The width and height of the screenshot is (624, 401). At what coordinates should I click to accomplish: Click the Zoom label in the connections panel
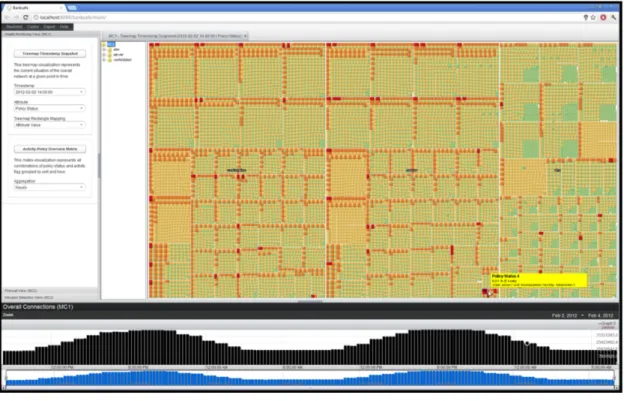pos(8,315)
